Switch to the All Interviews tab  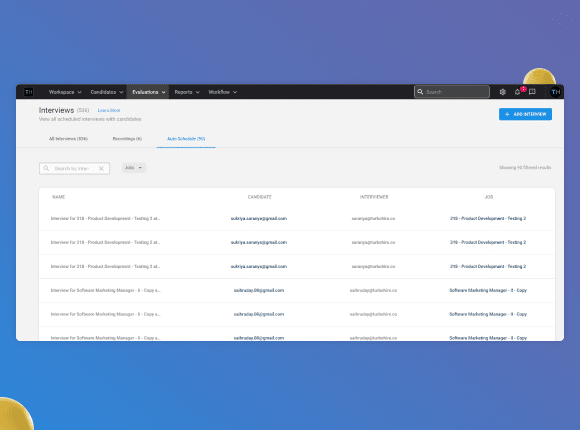68,139
